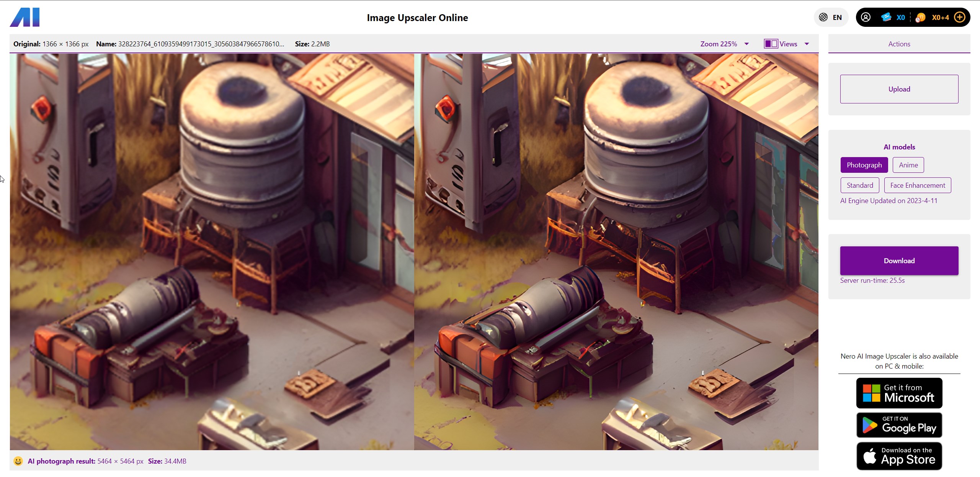Select the Actions tab
980x477 pixels.
(x=899, y=44)
